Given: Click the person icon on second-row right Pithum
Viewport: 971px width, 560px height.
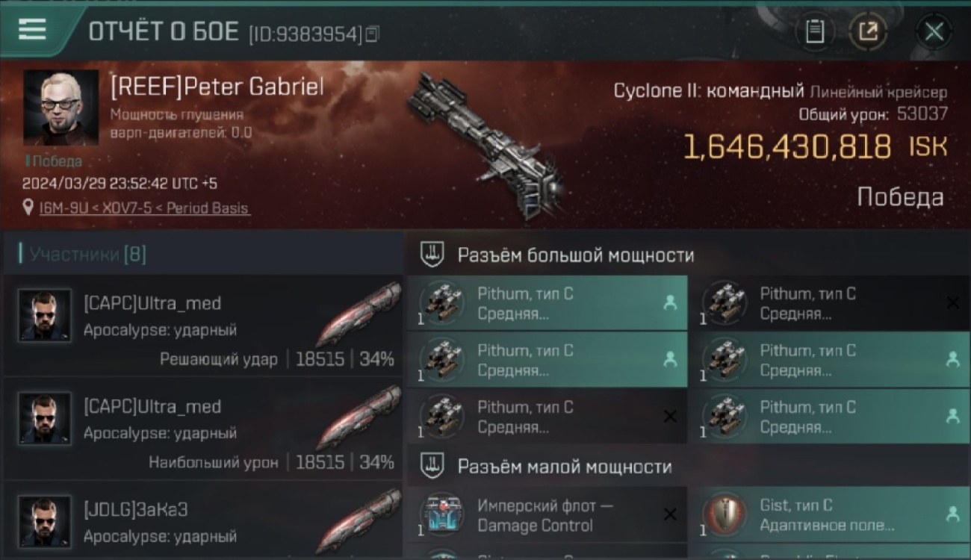Looking at the screenshot, I should [952, 359].
